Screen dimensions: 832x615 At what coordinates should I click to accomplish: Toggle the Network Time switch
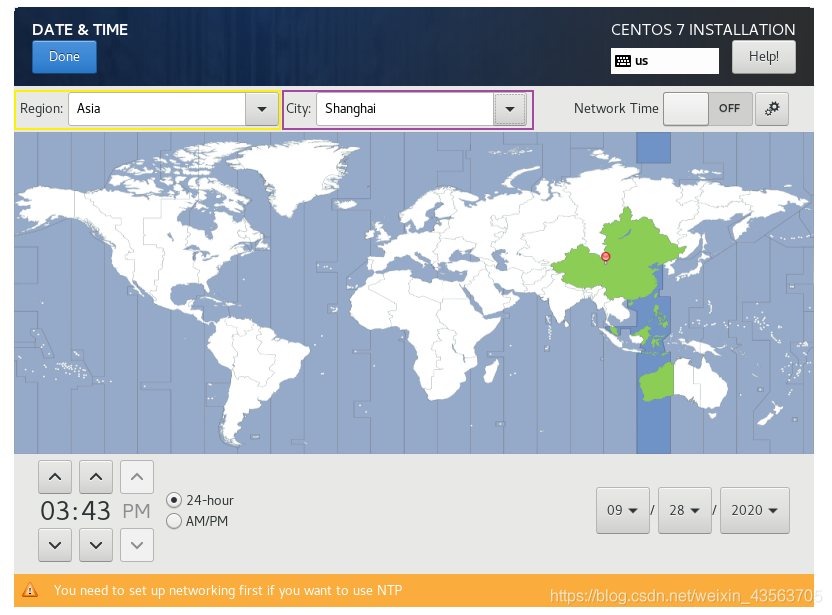707,109
